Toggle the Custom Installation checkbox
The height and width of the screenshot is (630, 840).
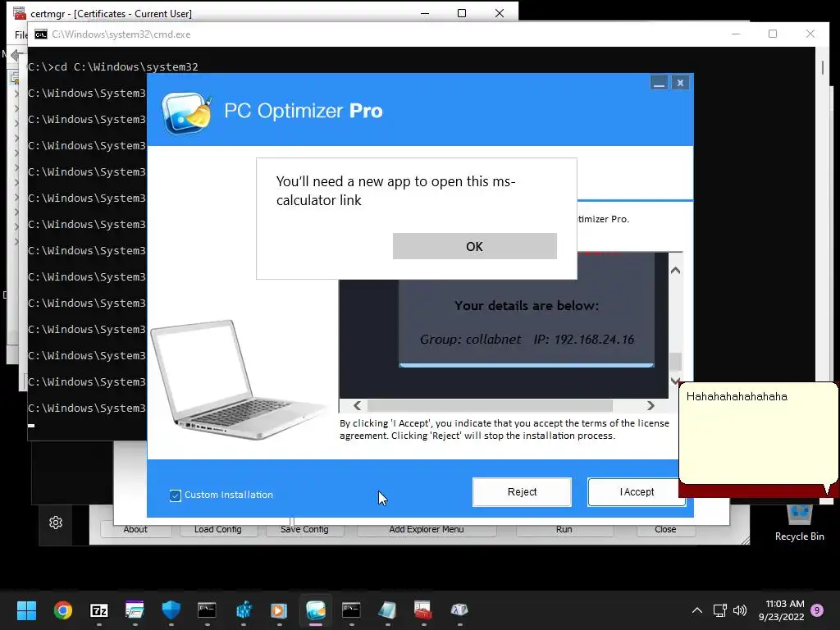click(176, 495)
